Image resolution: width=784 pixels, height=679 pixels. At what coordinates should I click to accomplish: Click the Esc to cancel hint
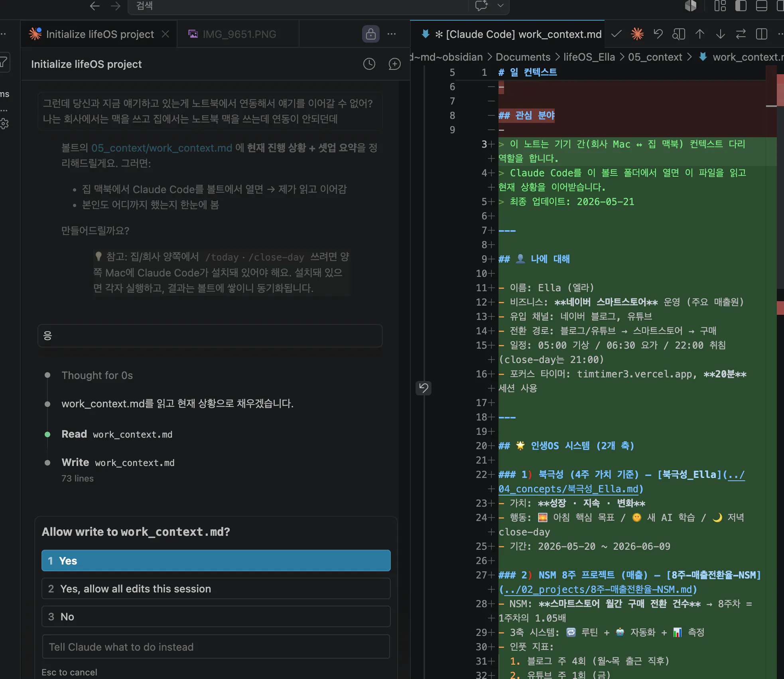(69, 672)
